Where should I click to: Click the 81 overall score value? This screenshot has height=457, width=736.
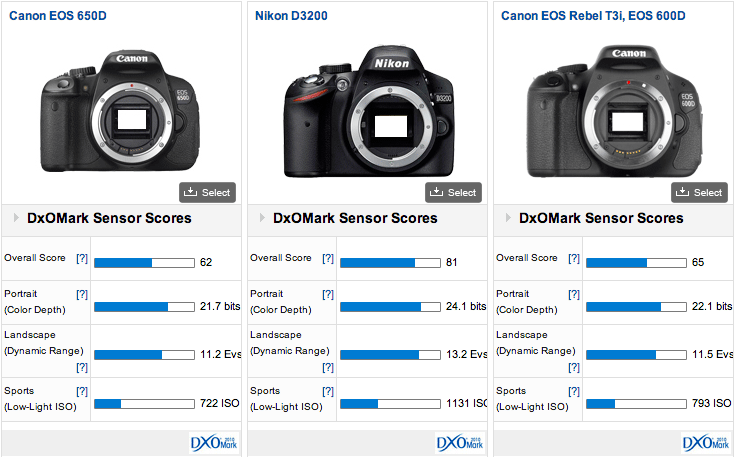[x=452, y=262]
